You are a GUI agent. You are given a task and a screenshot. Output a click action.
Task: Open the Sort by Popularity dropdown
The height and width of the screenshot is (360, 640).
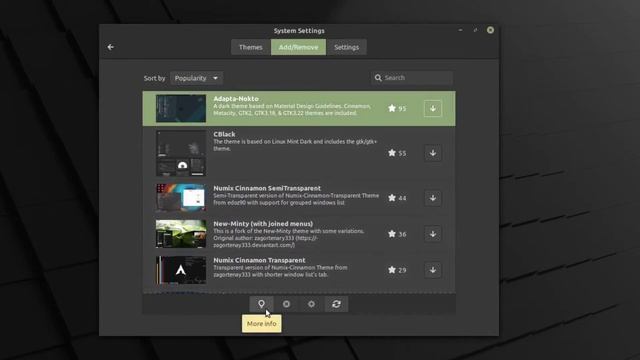click(196, 78)
